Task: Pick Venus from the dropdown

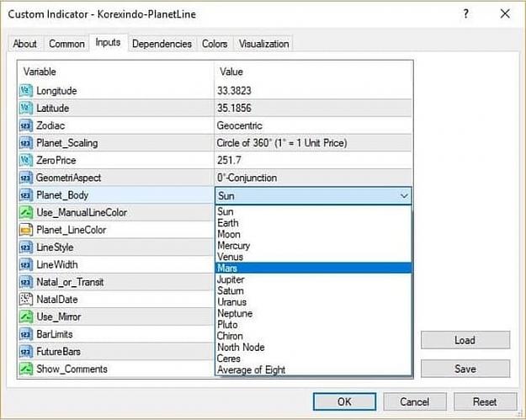Action: (x=313, y=257)
